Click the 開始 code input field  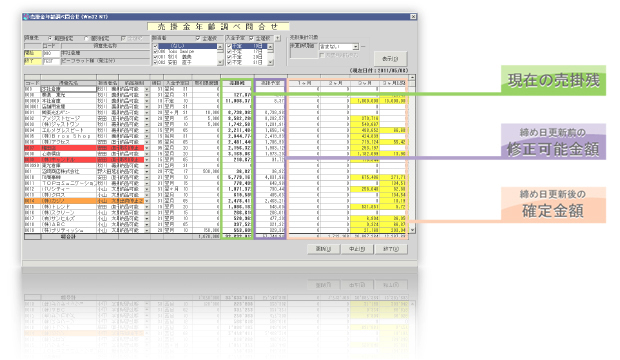[51, 53]
